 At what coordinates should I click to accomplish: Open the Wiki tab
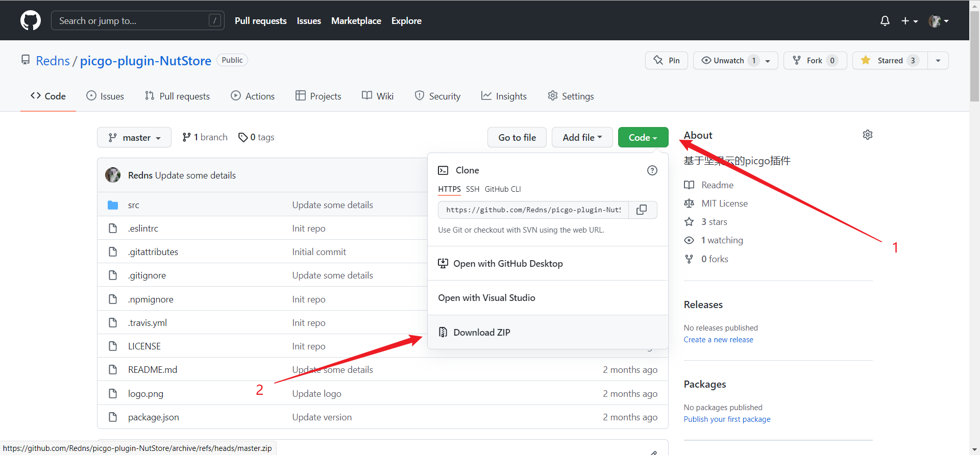tap(378, 96)
